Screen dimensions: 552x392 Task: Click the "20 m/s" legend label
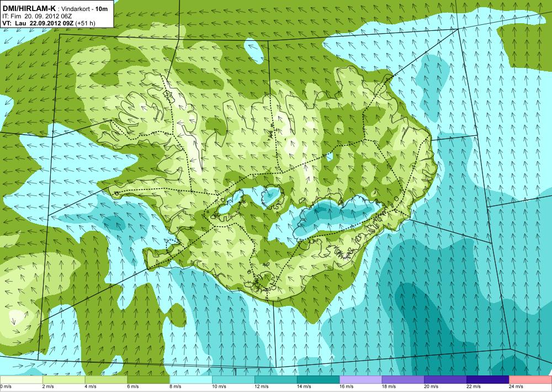click(431, 386)
